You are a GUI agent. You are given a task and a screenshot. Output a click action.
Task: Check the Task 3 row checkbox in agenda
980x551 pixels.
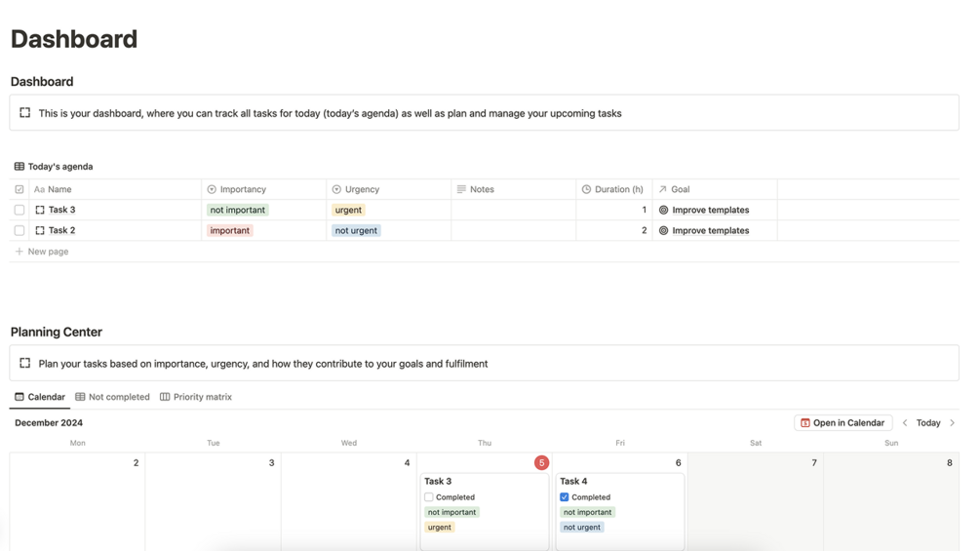coord(20,210)
